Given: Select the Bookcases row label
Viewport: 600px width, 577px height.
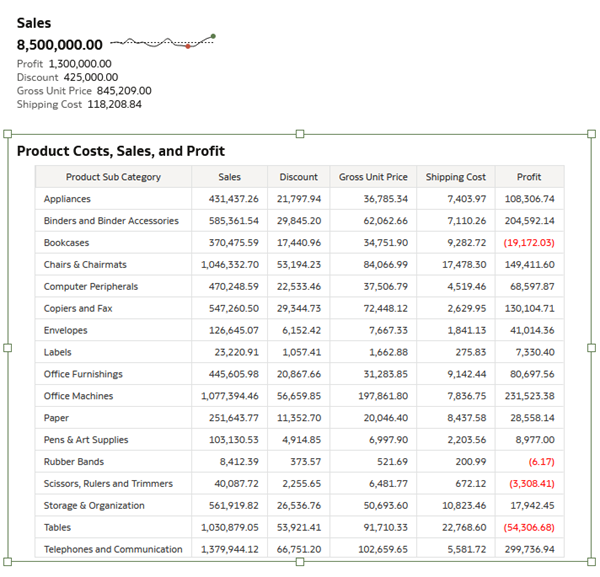Looking at the screenshot, I should click(66, 243).
